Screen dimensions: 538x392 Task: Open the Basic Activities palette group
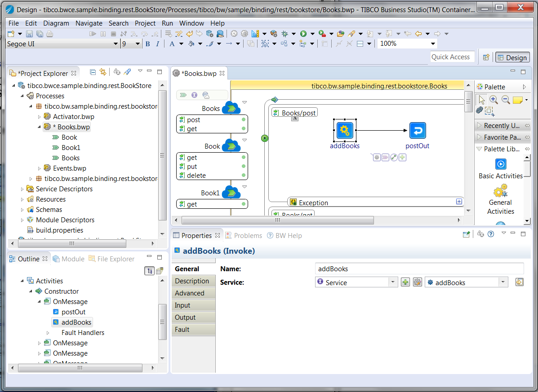tap(500, 164)
